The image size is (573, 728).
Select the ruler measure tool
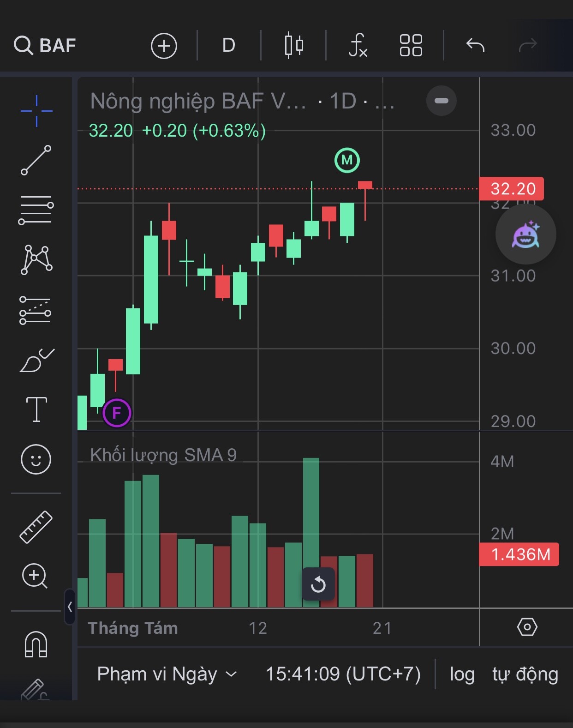pyautogui.click(x=36, y=527)
